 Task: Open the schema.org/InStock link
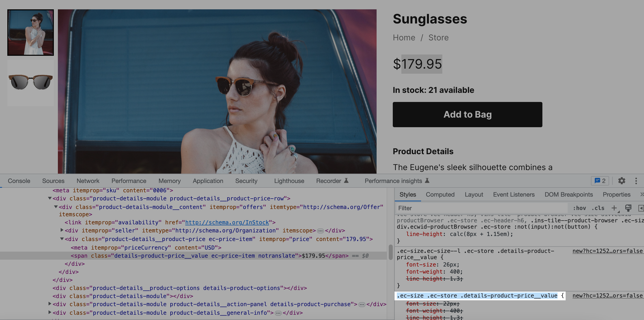click(x=227, y=222)
